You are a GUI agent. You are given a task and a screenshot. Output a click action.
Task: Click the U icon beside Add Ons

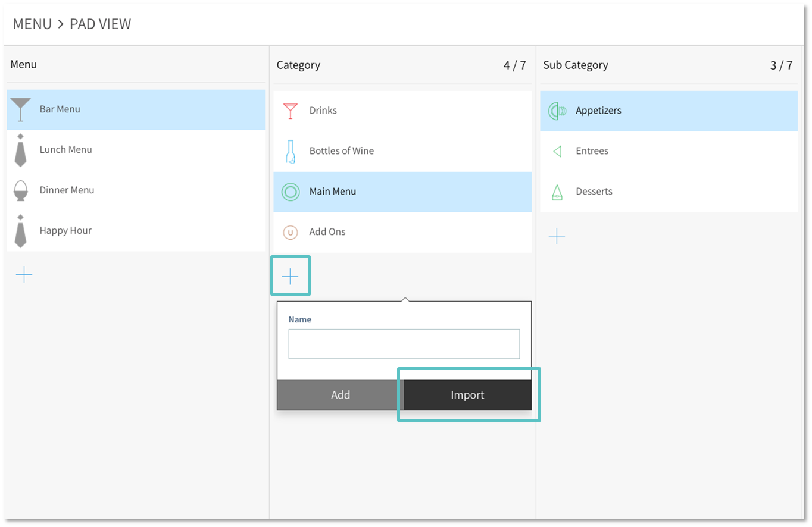tap(290, 232)
